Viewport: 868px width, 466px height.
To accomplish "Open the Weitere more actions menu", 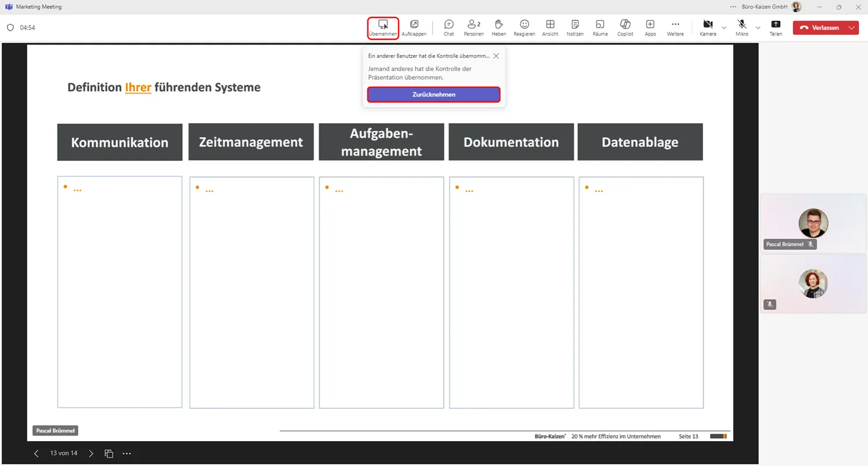I will (x=675, y=27).
